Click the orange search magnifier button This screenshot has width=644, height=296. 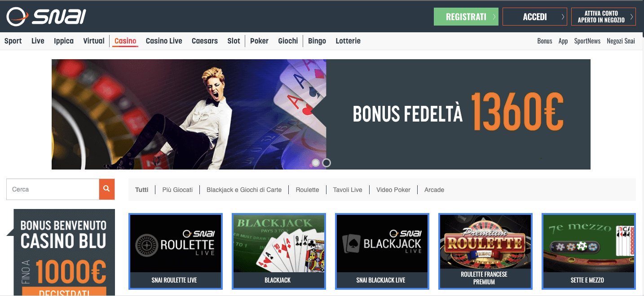[107, 189]
